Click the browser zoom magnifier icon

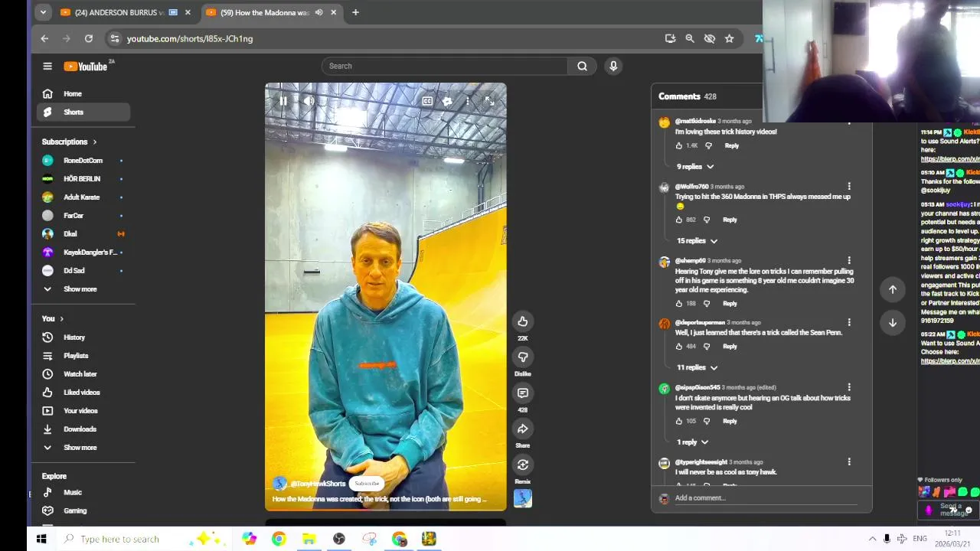pos(690,38)
